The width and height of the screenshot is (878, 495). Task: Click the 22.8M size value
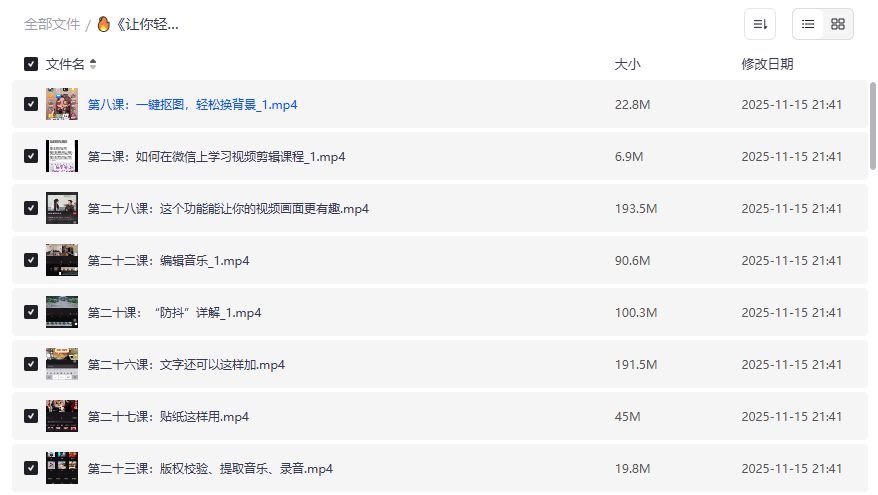tap(633, 105)
